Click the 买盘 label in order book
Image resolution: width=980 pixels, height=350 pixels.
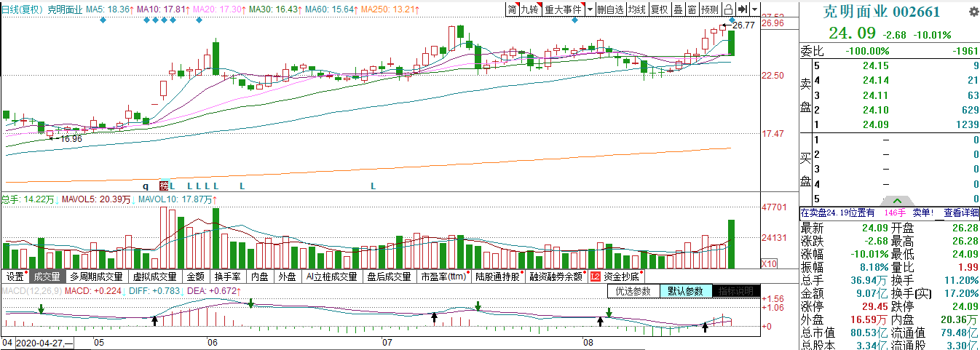806,170
